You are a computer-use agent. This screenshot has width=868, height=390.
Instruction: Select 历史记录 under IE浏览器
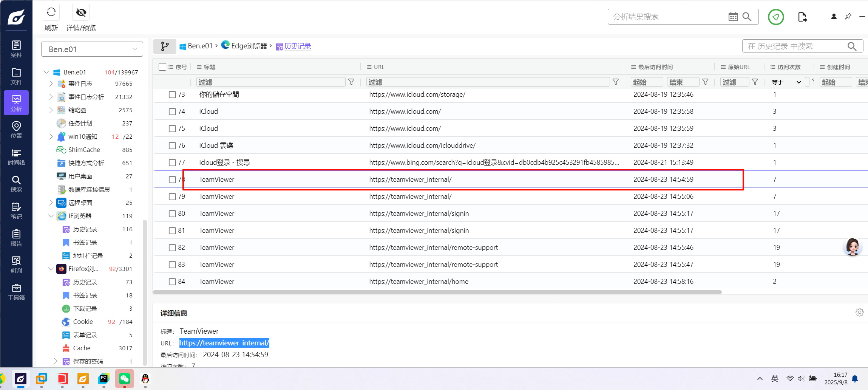pos(85,229)
